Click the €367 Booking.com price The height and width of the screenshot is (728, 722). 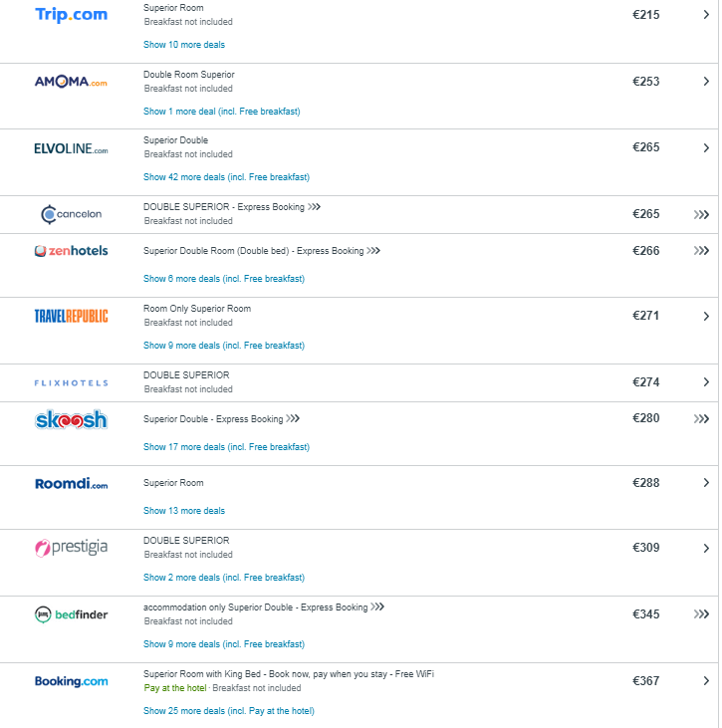tap(646, 681)
